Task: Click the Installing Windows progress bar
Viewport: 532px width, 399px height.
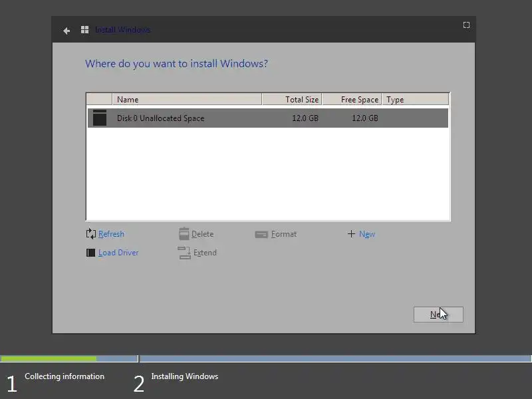Action: [336, 358]
